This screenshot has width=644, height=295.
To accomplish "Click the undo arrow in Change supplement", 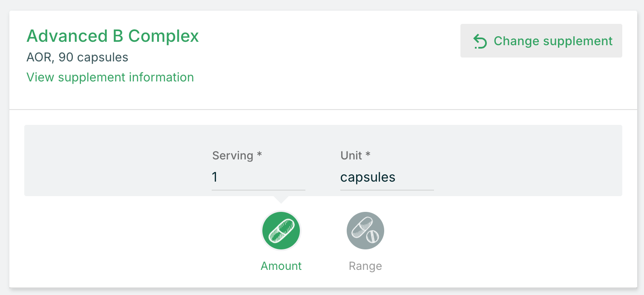I will click(x=480, y=41).
